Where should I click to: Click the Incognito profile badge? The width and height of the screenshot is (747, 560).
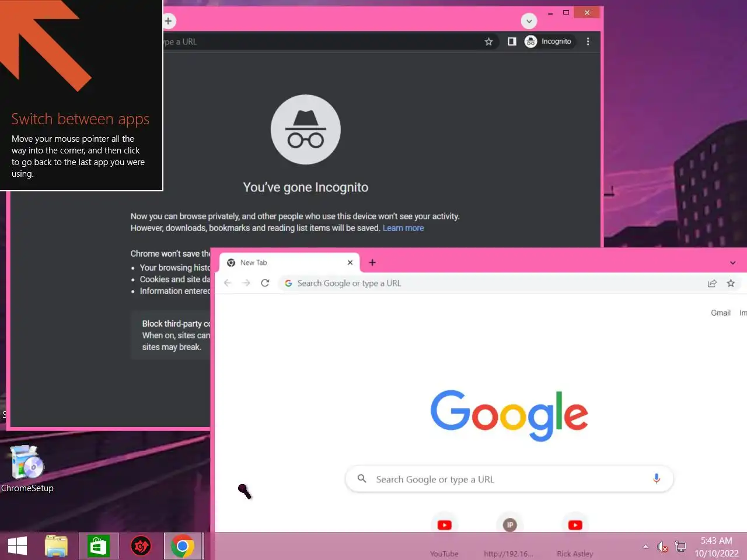(549, 41)
